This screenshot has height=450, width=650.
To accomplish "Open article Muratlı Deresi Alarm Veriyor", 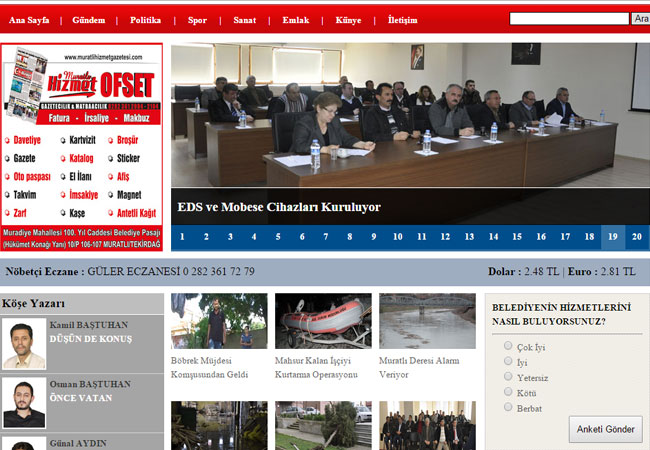I will tap(419, 368).
